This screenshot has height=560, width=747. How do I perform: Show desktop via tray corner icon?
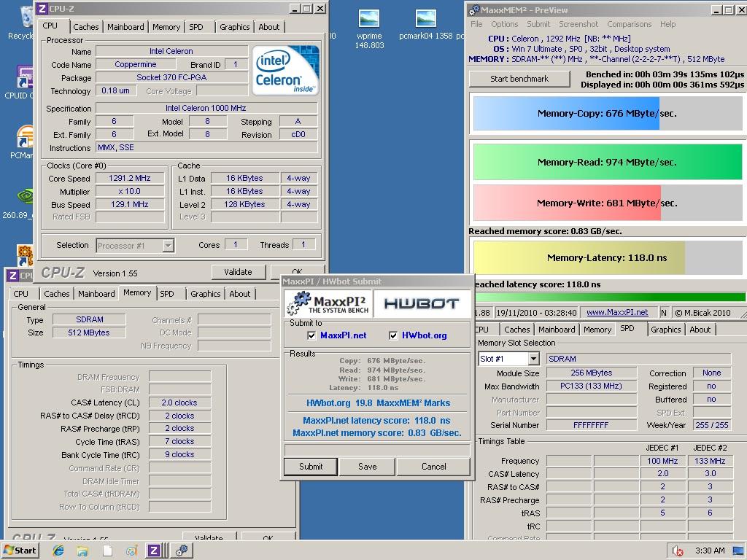click(739, 551)
